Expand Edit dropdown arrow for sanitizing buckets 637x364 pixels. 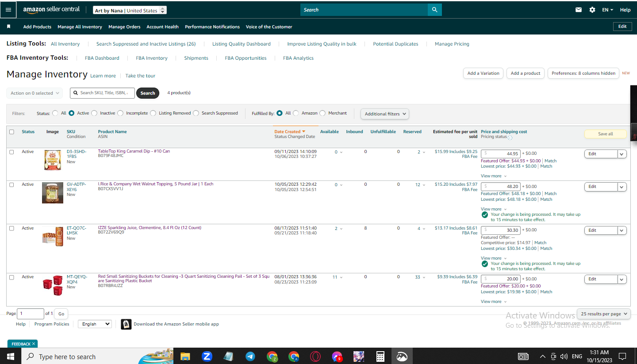[x=622, y=279]
